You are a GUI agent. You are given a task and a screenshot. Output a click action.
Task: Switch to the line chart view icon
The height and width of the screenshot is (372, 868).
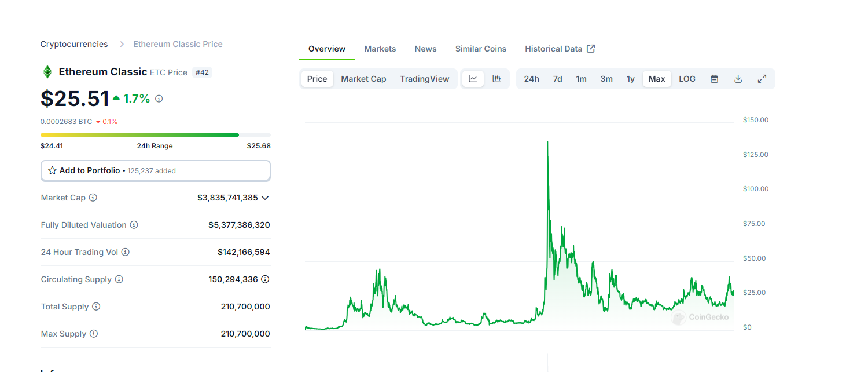473,79
